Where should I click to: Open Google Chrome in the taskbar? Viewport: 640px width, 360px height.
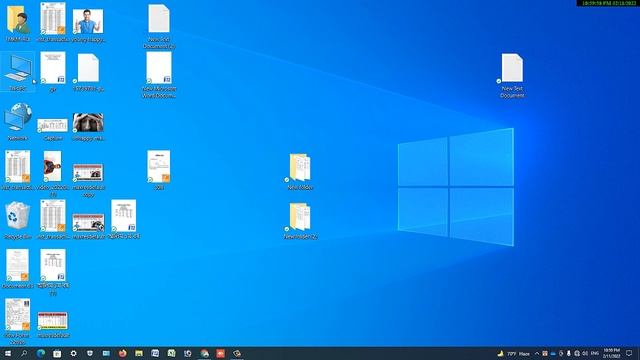click(204, 353)
